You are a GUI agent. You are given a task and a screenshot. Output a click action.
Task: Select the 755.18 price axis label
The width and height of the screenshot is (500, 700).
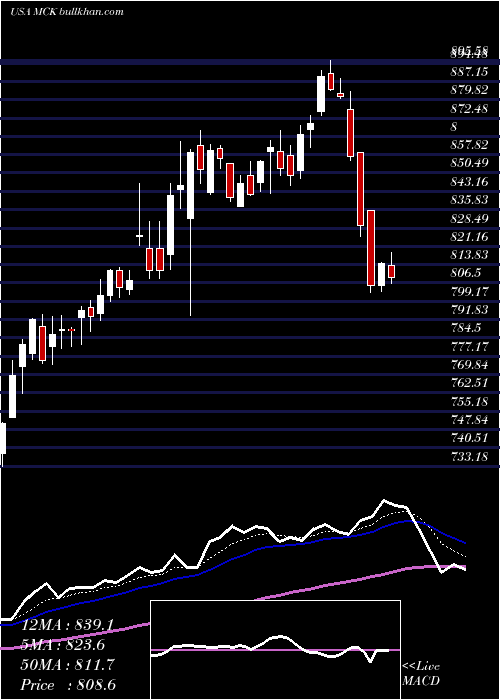tap(469, 401)
